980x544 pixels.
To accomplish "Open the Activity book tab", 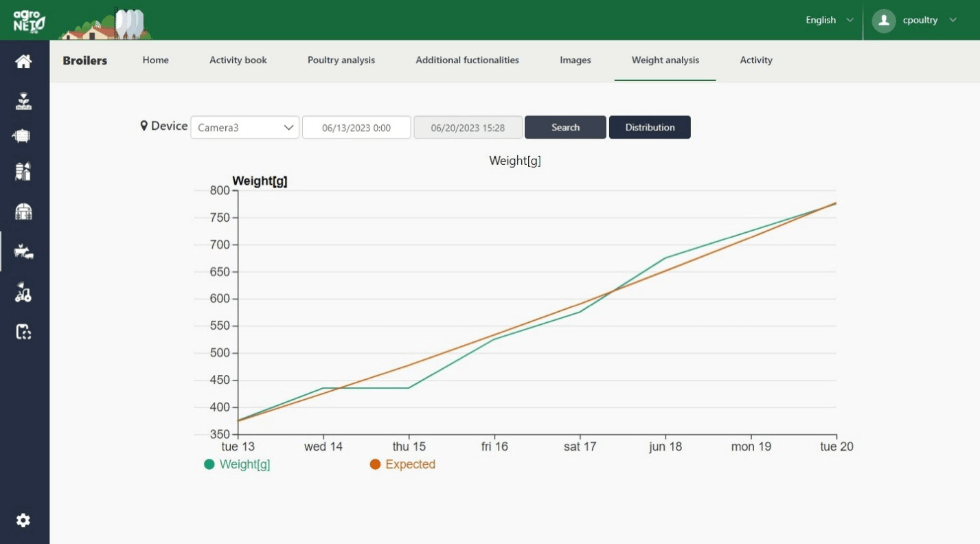I will (x=238, y=60).
